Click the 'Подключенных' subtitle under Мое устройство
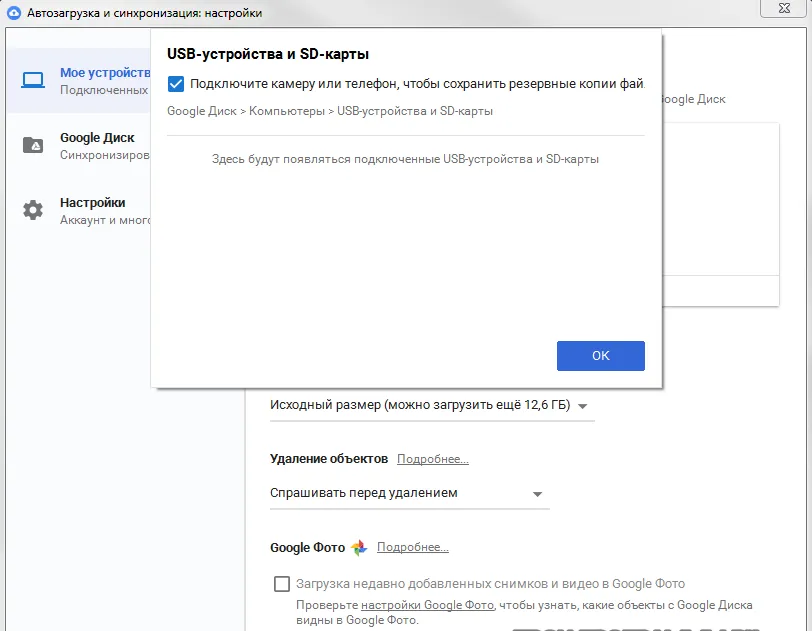 (104, 90)
